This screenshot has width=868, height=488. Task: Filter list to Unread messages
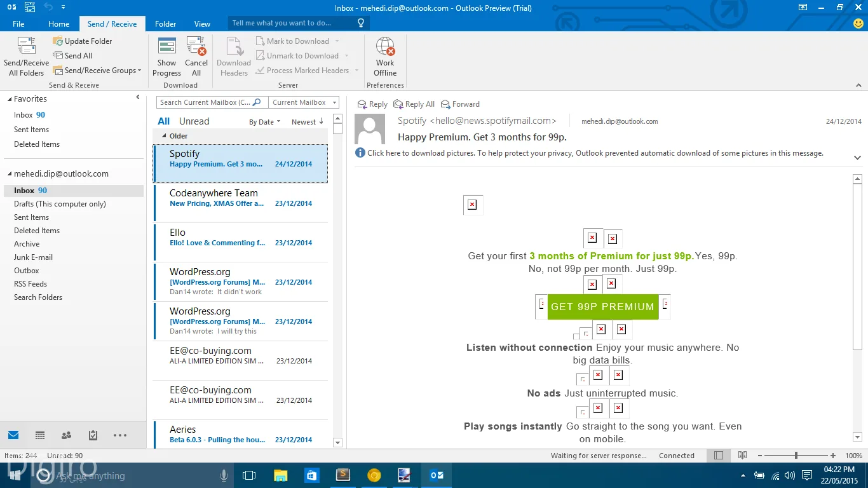pyautogui.click(x=194, y=121)
